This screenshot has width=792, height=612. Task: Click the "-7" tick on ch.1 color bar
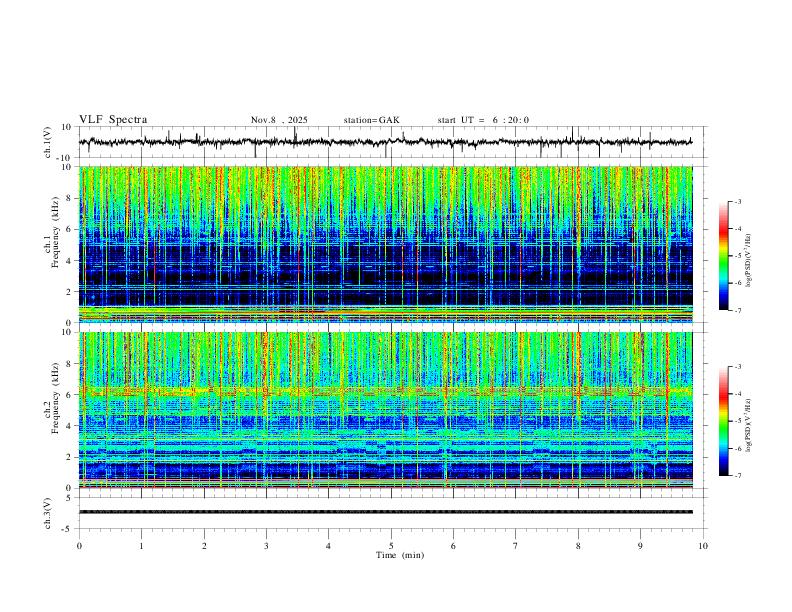(737, 310)
